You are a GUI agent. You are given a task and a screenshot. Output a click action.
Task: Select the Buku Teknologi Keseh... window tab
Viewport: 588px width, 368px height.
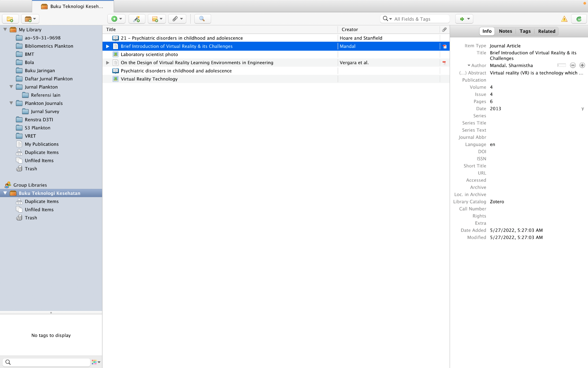click(73, 6)
